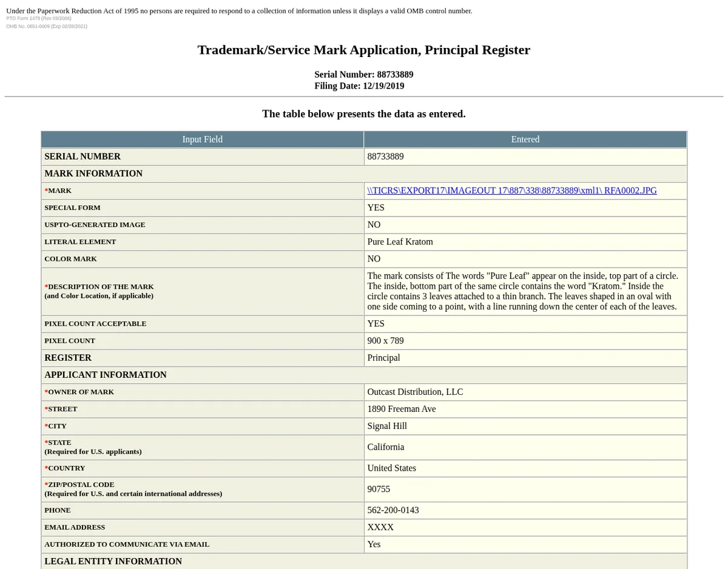Click the PIXEL COUNT ACCEPTABLE value 'YES'
Image resolution: width=728 pixels, height=569 pixels.
[x=376, y=323]
